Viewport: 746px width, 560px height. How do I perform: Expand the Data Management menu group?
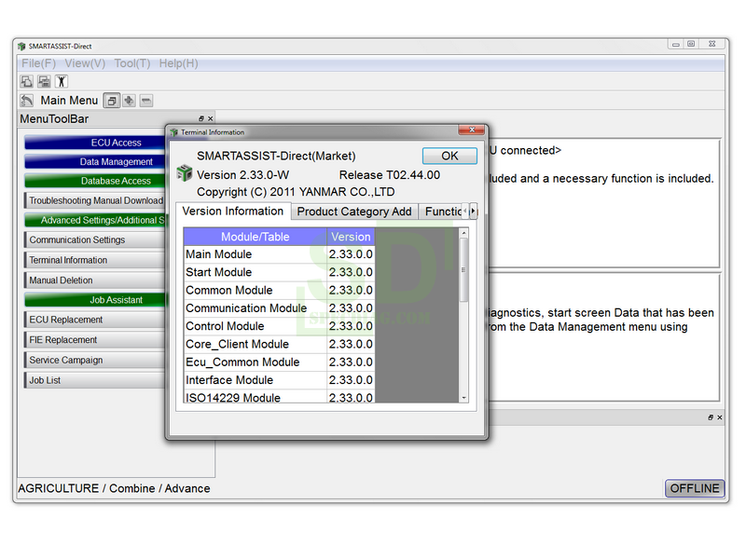117,162
